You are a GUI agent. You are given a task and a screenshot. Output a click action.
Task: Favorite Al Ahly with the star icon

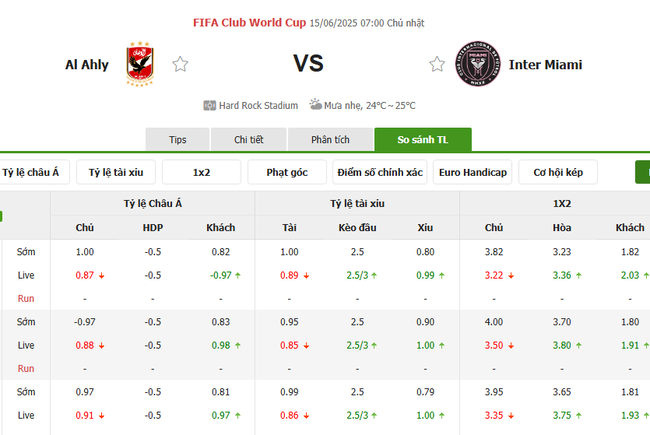(x=180, y=65)
